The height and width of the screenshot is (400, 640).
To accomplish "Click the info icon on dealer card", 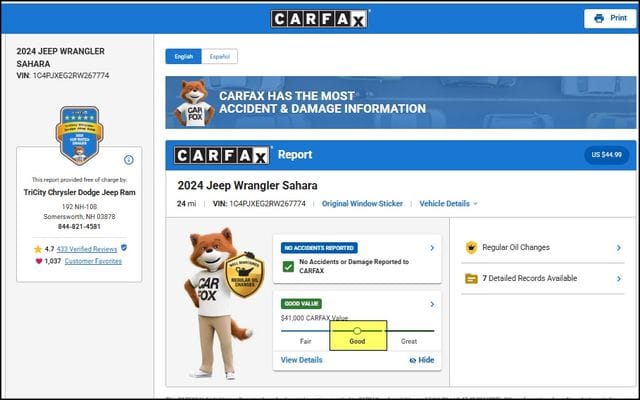I will 129,160.
